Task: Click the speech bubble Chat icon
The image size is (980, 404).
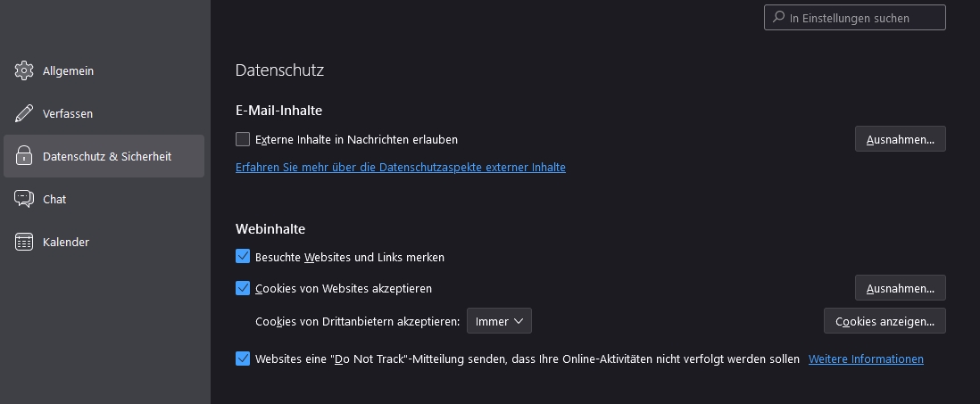Action: 24,199
